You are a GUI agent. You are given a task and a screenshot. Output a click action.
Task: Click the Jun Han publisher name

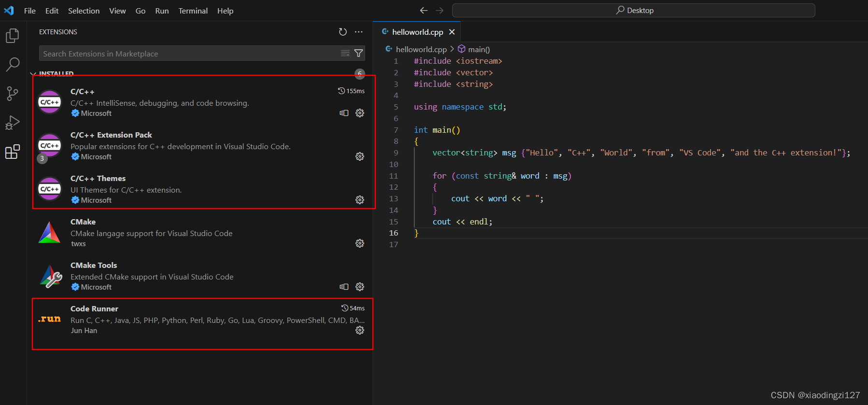pyautogui.click(x=84, y=331)
